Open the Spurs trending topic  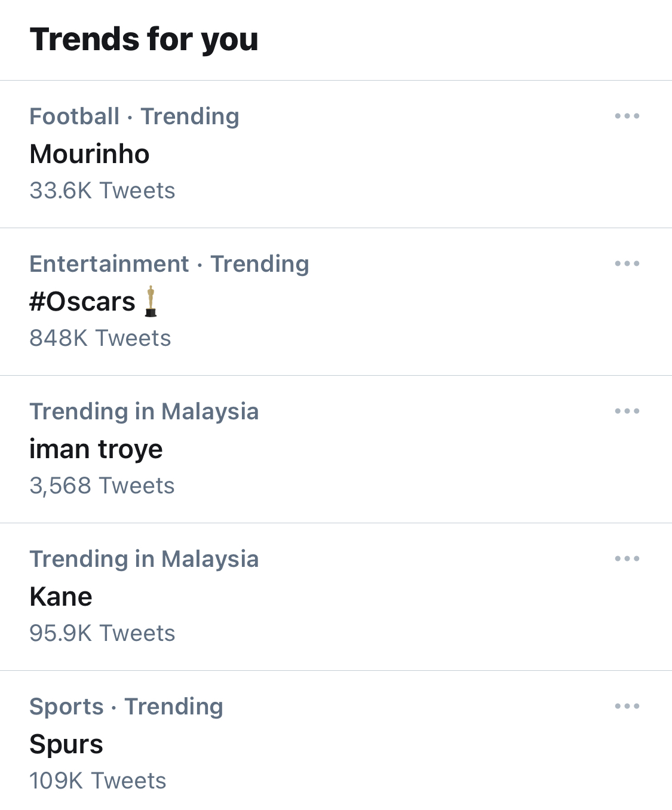click(66, 744)
